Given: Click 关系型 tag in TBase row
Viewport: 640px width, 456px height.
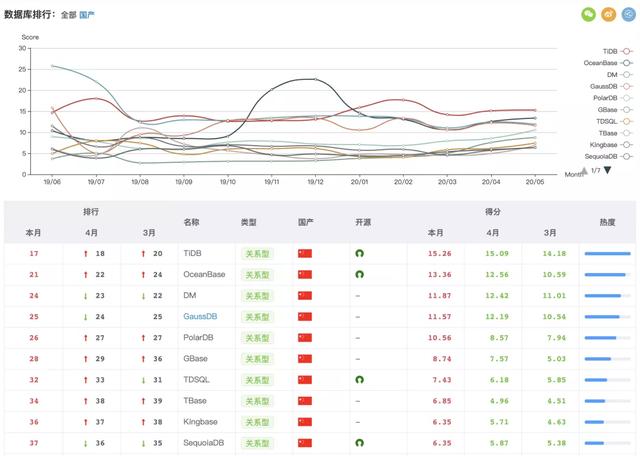Looking at the screenshot, I should pos(257,401).
